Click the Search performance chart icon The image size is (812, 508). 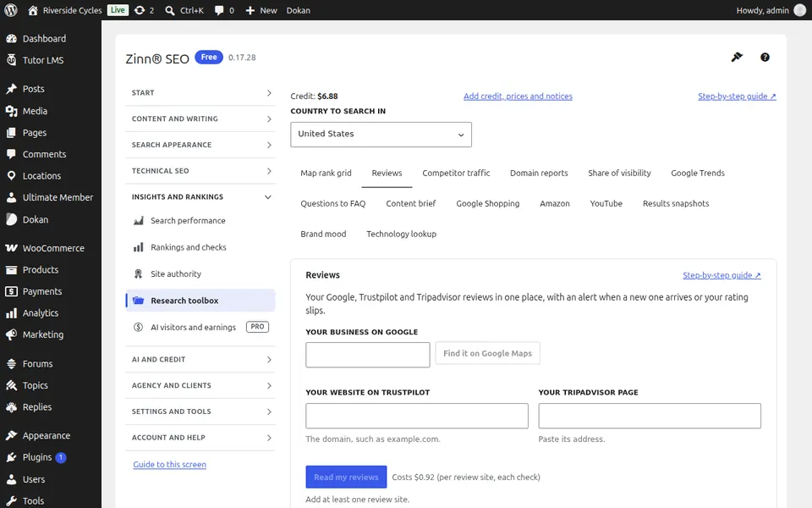138,221
